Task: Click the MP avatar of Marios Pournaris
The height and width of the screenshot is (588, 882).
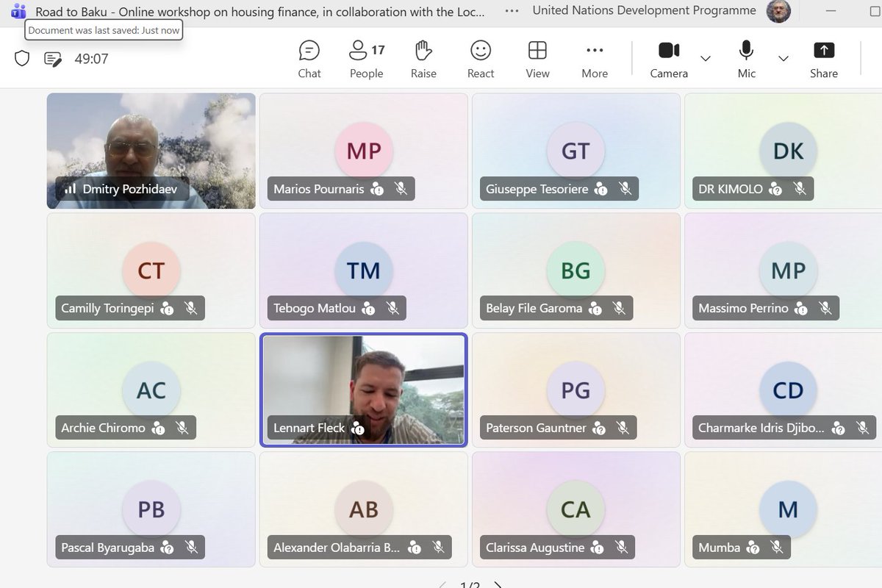Action: pyautogui.click(x=364, y=151)
